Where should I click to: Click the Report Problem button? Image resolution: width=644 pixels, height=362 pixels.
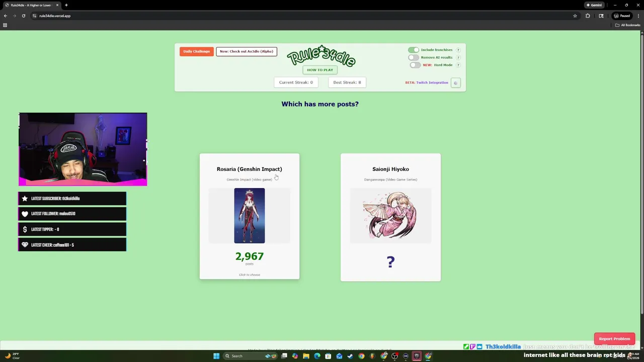click(614, 339)
